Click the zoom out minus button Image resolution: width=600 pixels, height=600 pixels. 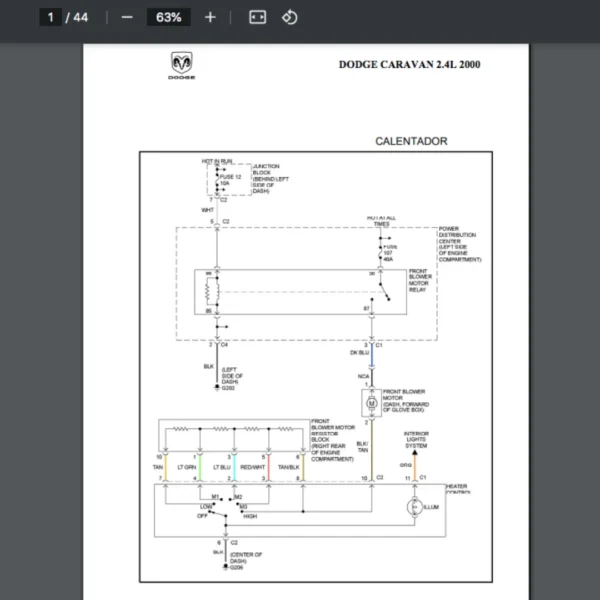[126, 17]
